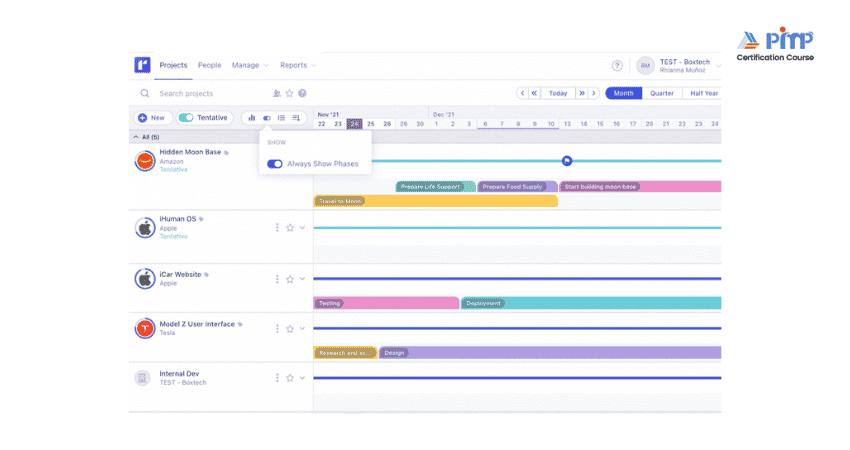
Task: Open the TEST - Boxtech account dropdown
Action: 689,66
